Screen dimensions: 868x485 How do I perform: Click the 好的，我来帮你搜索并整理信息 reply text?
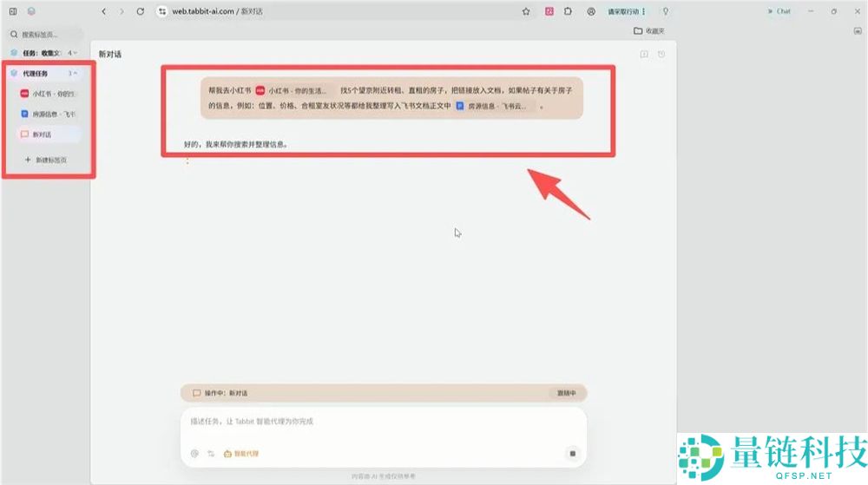pyautogui.click(x=236, y=144)
